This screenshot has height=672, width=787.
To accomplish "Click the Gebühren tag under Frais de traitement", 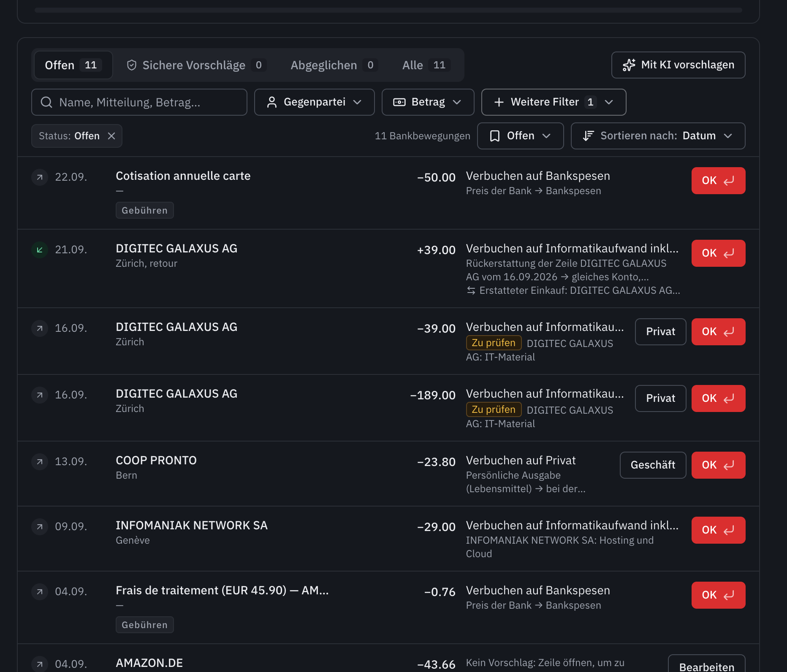I will [x=145, y=625].
